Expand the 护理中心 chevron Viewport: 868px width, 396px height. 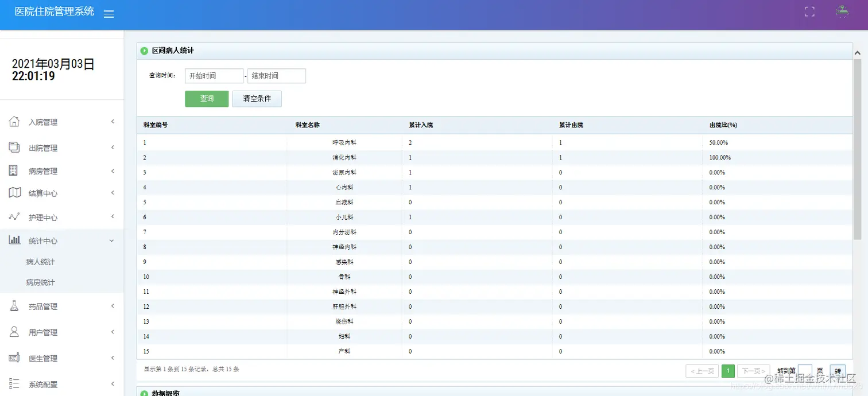[113, 216]
